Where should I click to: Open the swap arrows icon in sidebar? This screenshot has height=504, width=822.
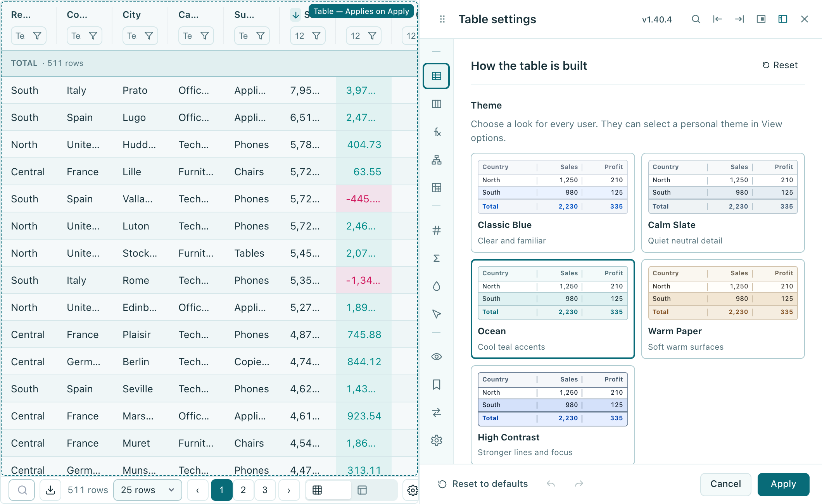click(436, 413)
